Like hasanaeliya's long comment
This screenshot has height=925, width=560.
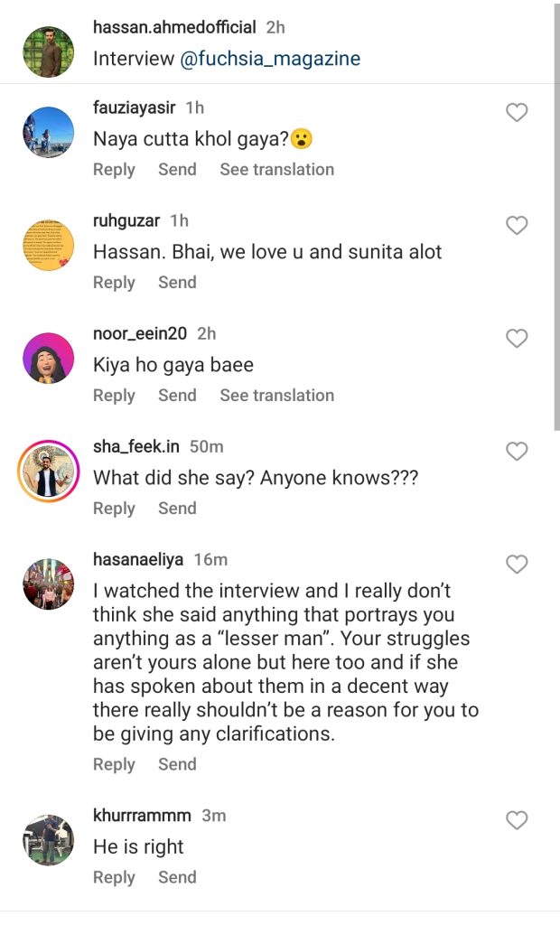(x=517, y=564)
